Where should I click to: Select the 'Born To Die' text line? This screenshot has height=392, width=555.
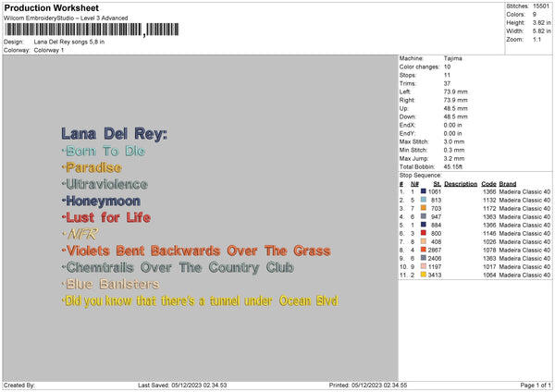coord(105,151)
